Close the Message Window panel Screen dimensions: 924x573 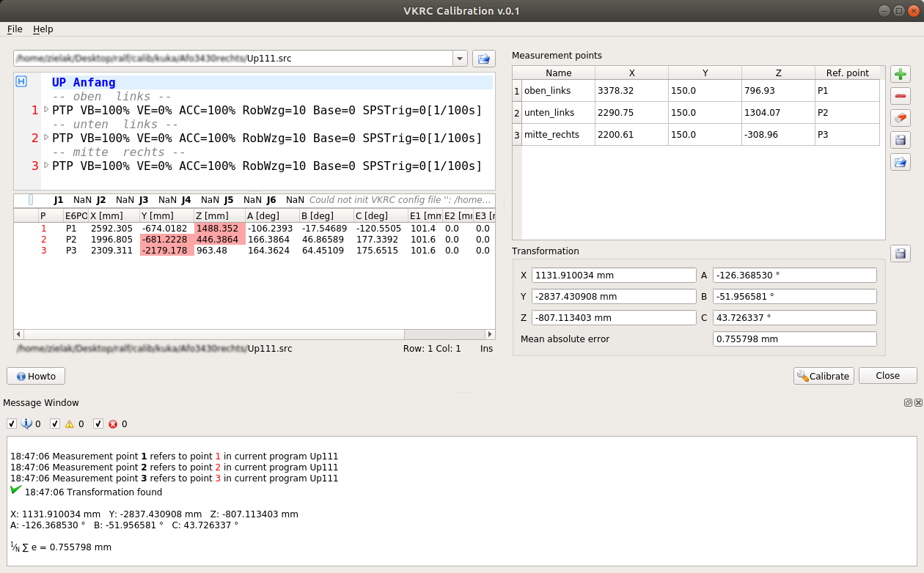[x=917, y=402]
